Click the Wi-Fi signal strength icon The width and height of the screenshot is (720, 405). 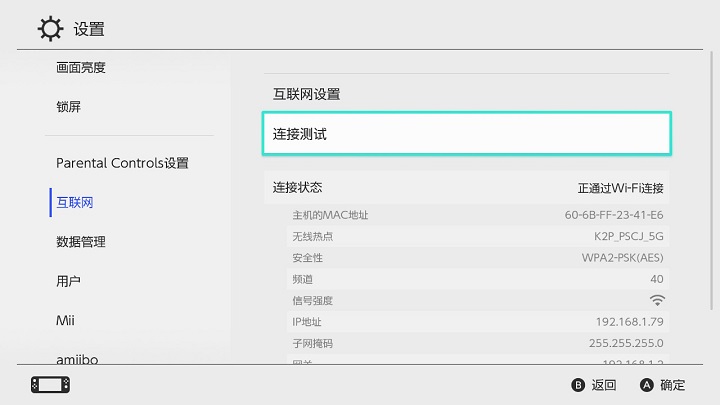click(x=657, y=300)
